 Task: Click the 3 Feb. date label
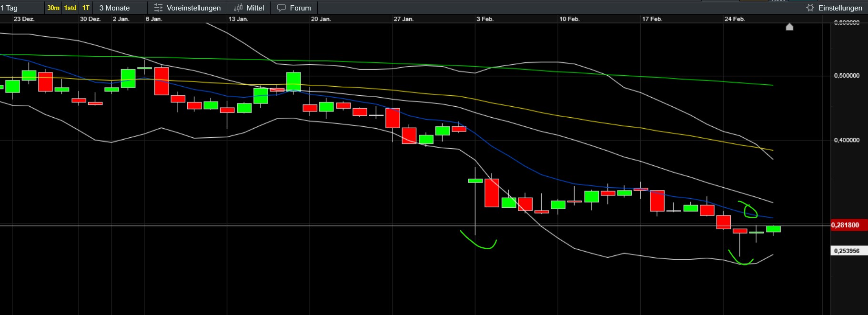pos(485,19)
